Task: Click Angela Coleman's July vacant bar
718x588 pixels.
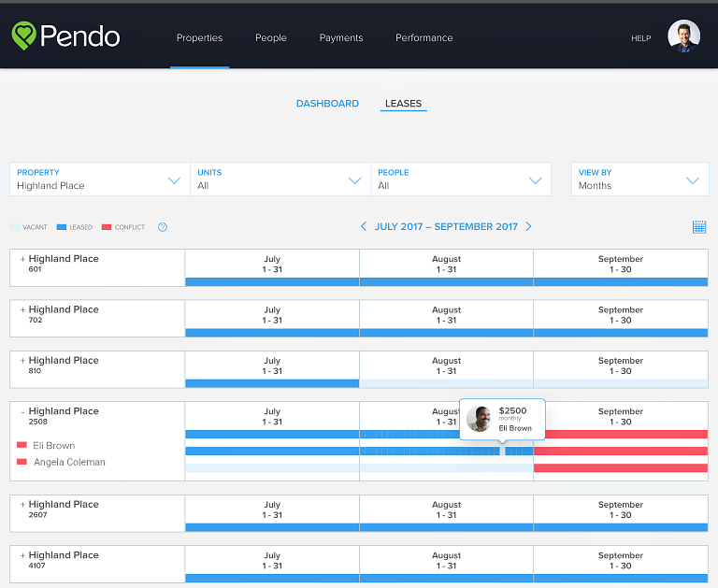Action: [x=272, y=468]
